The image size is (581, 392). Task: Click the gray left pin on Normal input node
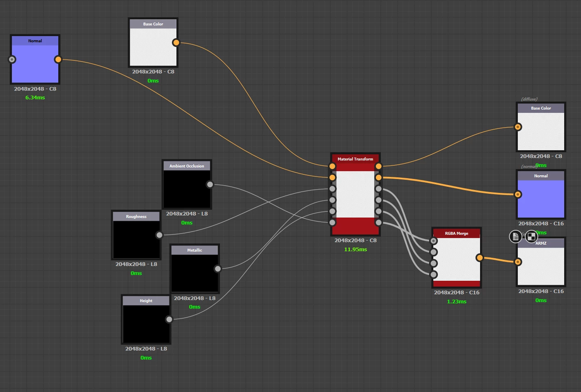point(12,60)
